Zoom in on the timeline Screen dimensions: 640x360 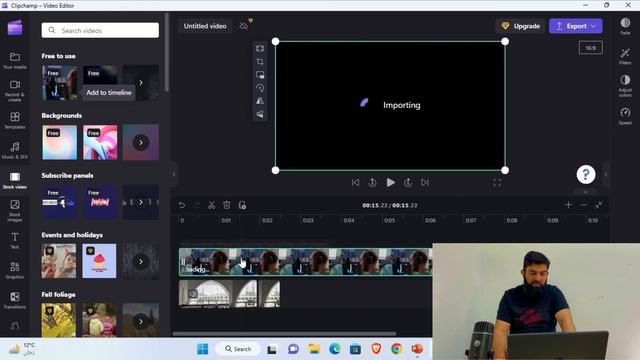click(x=568, y=204)
